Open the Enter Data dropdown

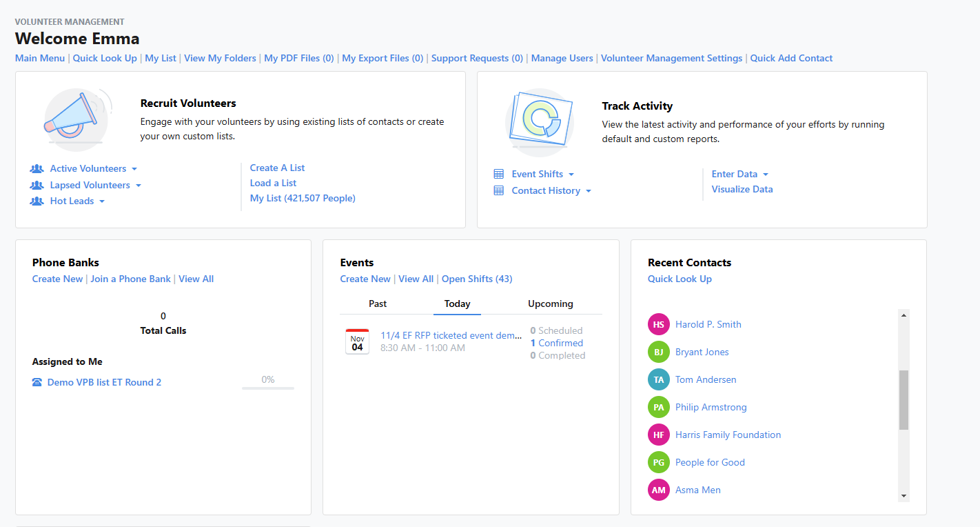[766, 175]
